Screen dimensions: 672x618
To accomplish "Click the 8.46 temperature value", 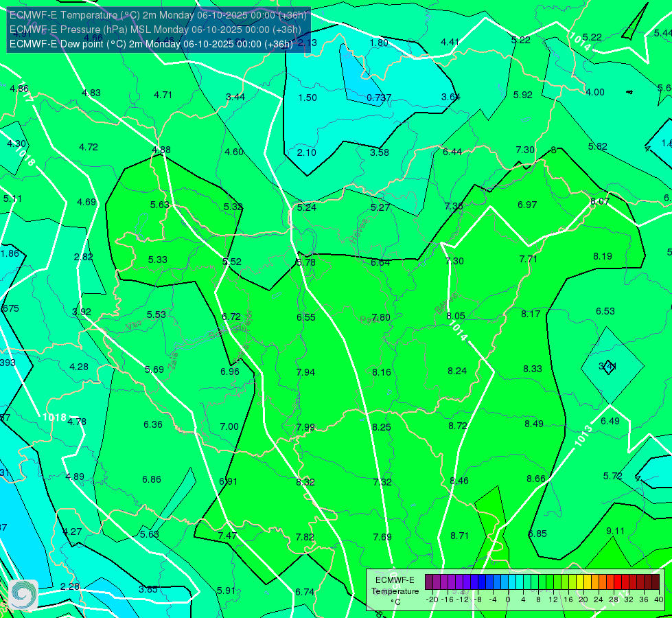I will pos(459,481).
